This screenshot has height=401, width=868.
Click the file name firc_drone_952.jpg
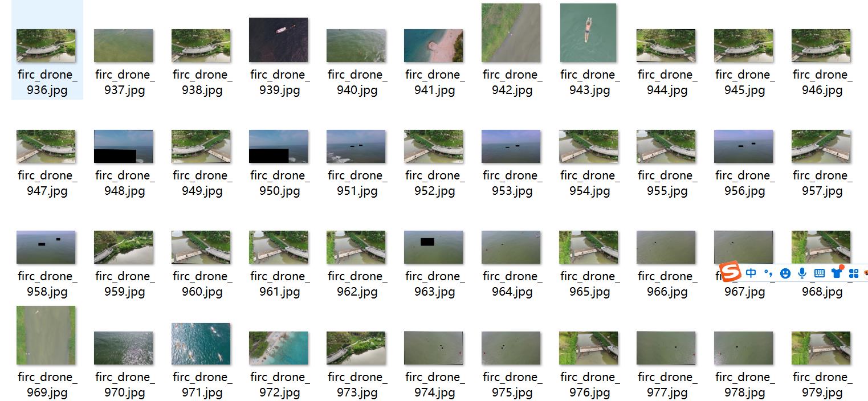434,183
